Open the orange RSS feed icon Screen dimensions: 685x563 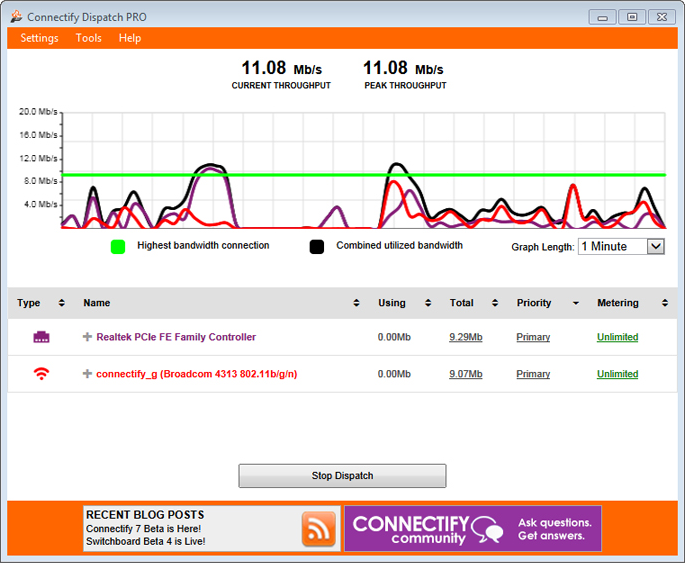point(319,529)
